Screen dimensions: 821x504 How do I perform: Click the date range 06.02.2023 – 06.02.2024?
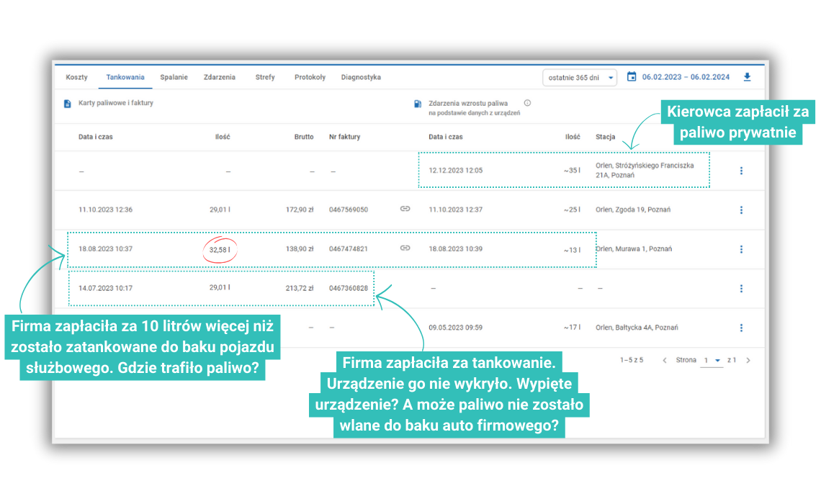click(686, 77)
